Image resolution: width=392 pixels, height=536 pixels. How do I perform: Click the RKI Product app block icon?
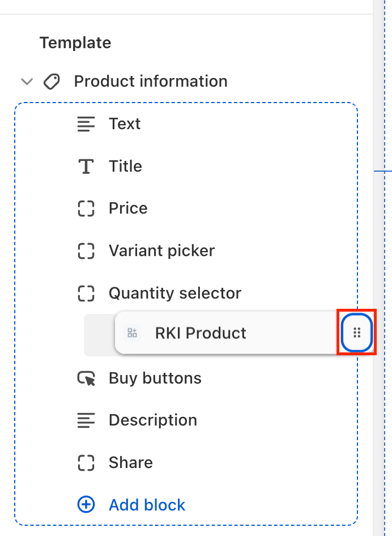click(133, 333)
